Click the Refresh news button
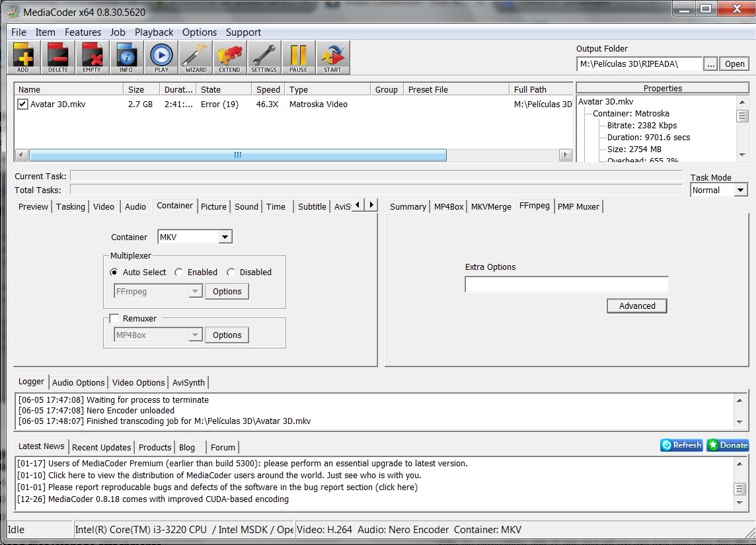 pos(681,445)
